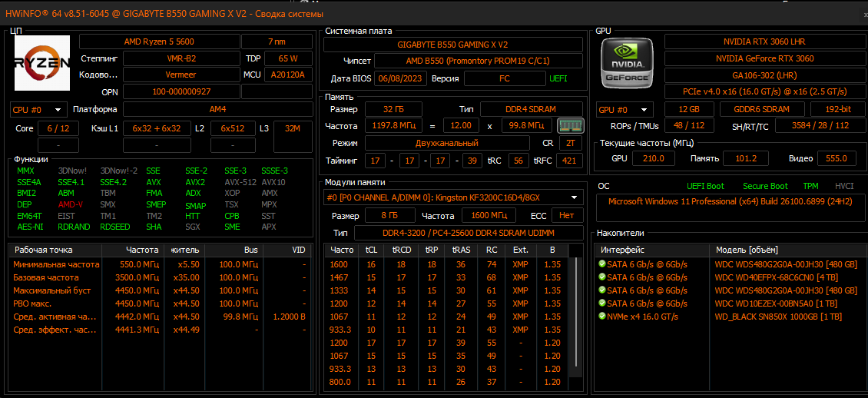868x398 pixels.
Task: Click the MCU value A20120A
Action: click(288, 75)
